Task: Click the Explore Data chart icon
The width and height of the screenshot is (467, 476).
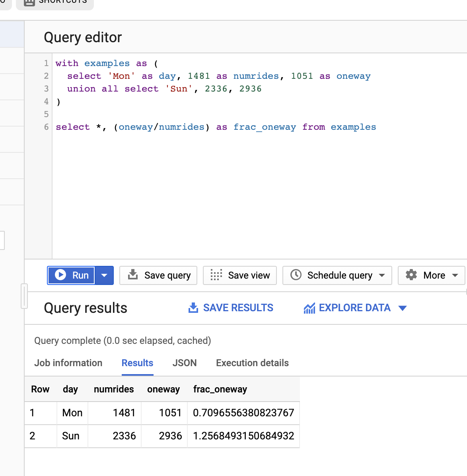Action: (x=309, y=307)
